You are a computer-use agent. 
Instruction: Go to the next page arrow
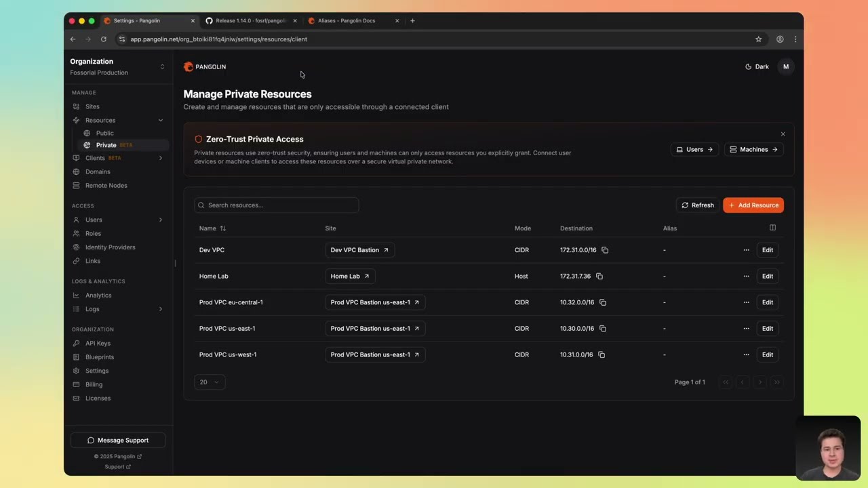click(x=759, y=382)
